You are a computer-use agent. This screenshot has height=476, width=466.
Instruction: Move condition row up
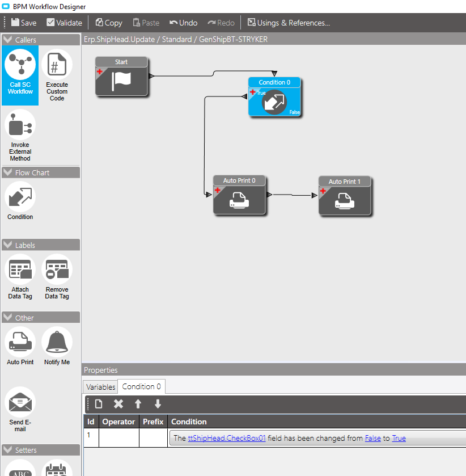[138, 404]
